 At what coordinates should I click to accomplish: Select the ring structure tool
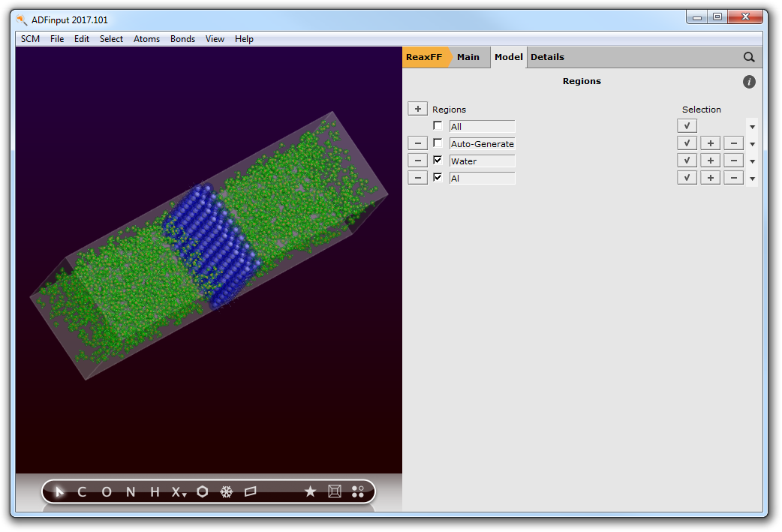coord(203,492)
